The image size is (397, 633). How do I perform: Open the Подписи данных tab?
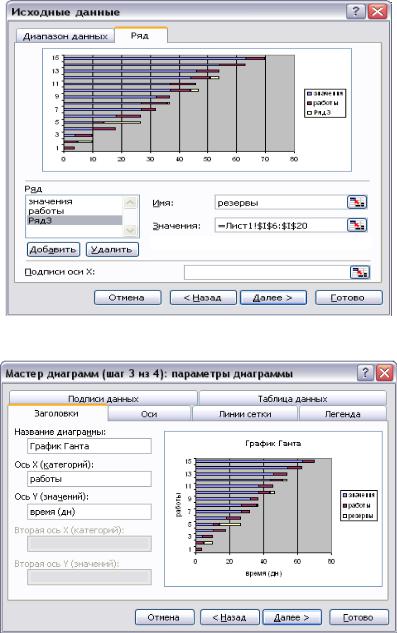tap(103, 398)
